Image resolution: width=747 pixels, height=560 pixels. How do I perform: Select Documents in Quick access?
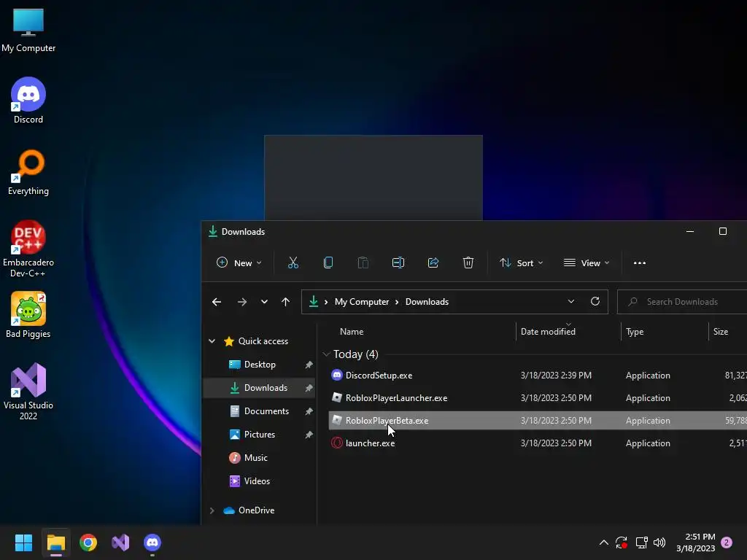[260, 411]
